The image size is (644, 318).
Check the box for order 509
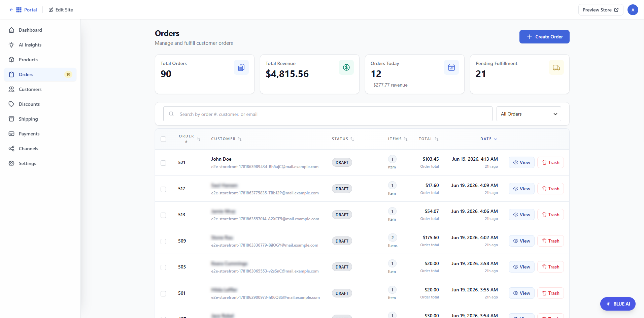point(163,242)
